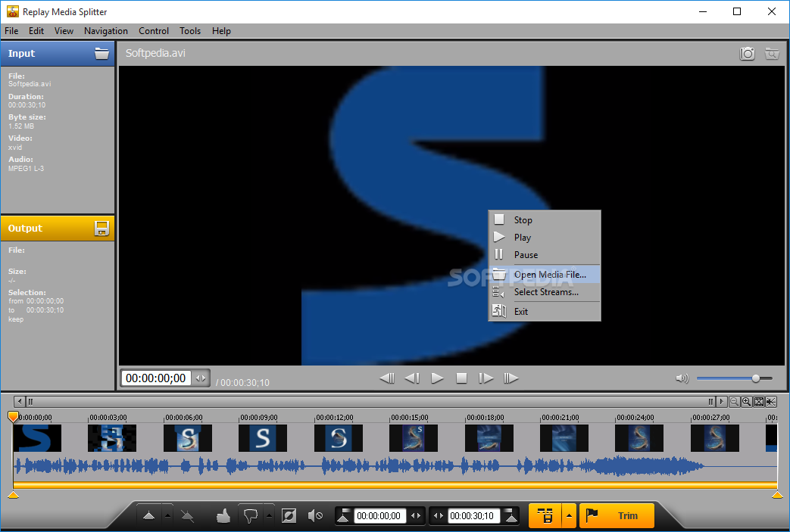Fit timeline to window icon
This screenshot has width=790, height=532.
759,402
